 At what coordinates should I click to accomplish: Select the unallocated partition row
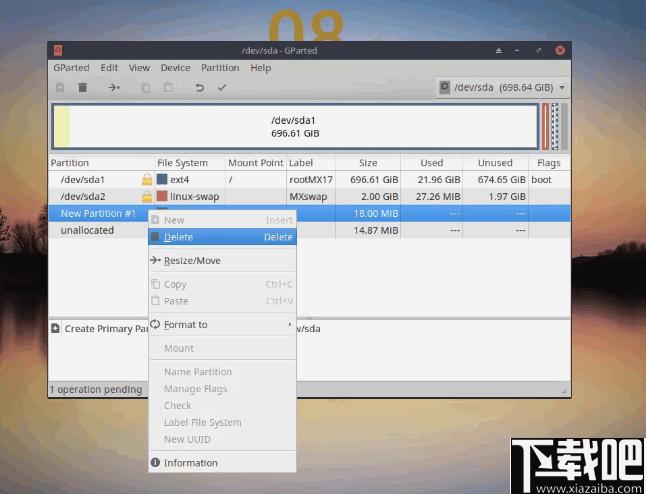click(309, 230)
